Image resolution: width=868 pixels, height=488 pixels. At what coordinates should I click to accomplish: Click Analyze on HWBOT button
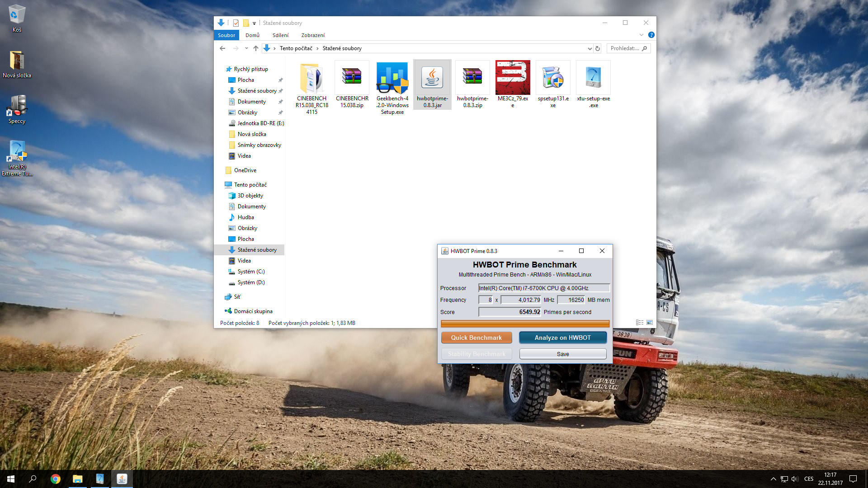(x=563, y=338)
